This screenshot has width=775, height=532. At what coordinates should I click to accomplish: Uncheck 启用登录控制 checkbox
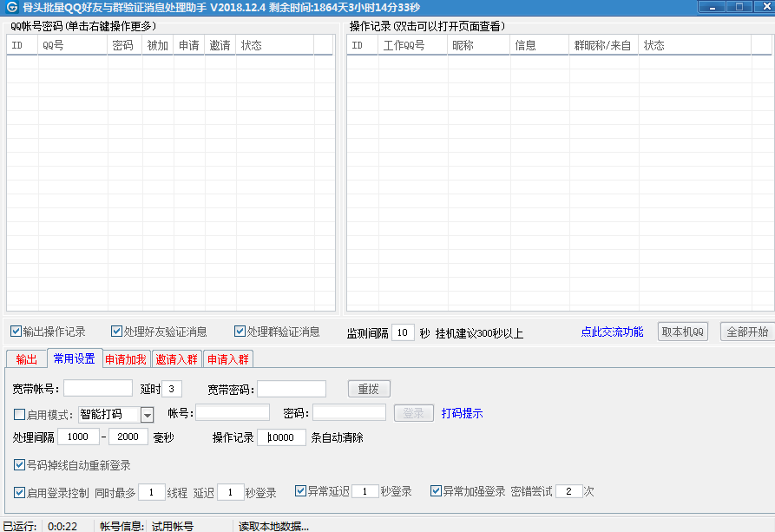pyautogui.click(x=20, y=492)
